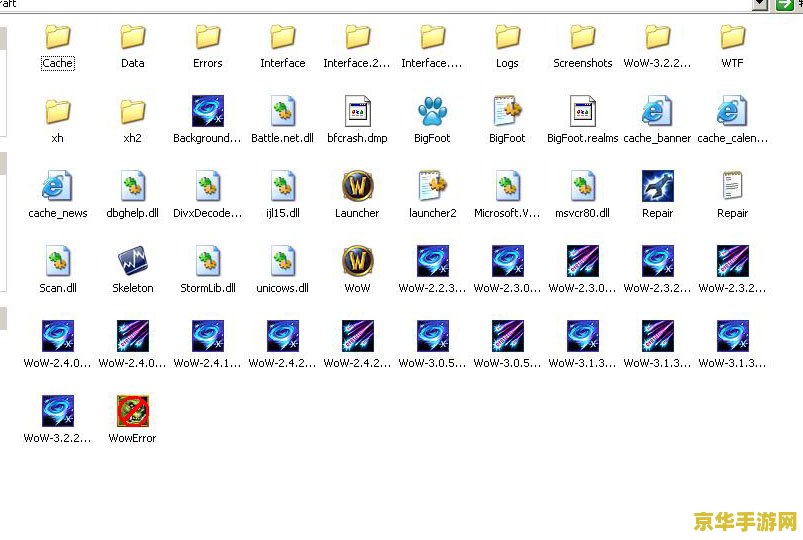This screenshot has width=803, height=540.
Task: Select the WoW game executable icon
Action: click(357, 260)
